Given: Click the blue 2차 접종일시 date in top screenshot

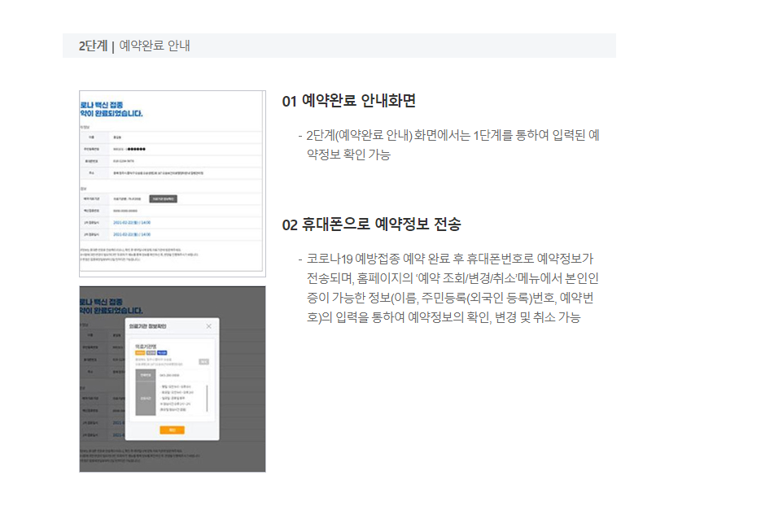Looking at the screenshot, I should pos(132,234).
